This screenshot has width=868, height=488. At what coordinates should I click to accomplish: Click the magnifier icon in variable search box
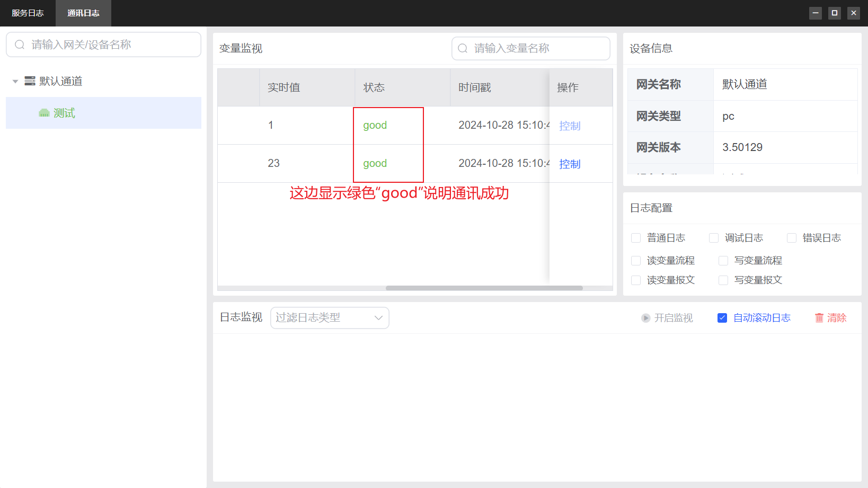[x=463, y=48]
